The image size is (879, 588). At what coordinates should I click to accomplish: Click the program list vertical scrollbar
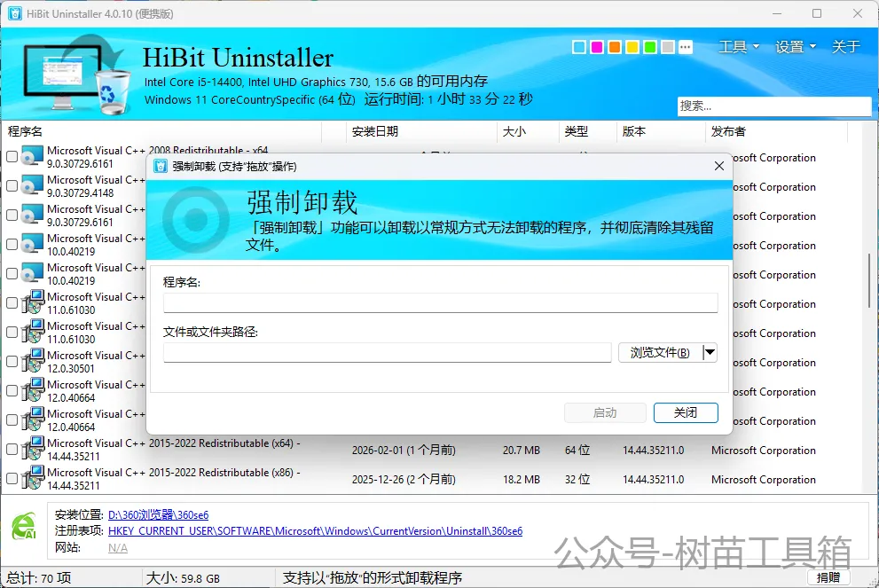click(869, 280)
